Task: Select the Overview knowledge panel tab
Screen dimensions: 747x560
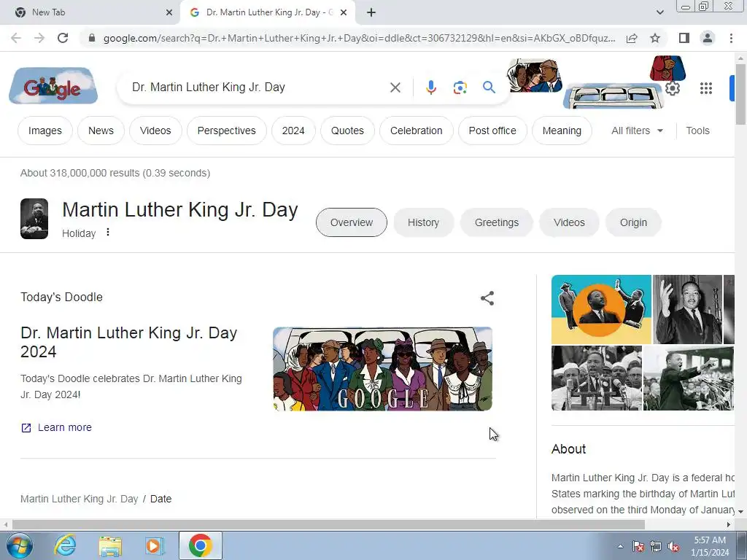Action: pos(351,222)
